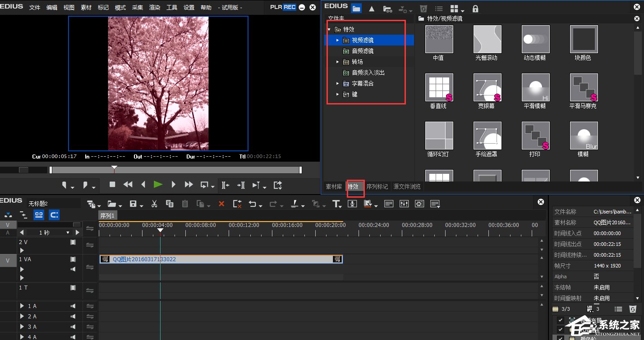This screenshot has width=644, height=340.
Task: Click the microphone voice-over icon
Action: pos(353,204)
